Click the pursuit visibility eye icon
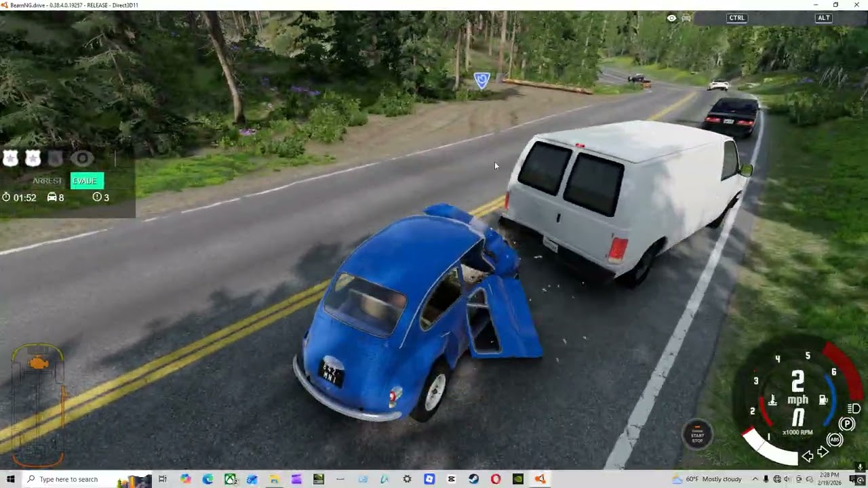The image size is (868, 488). point(83,159)
